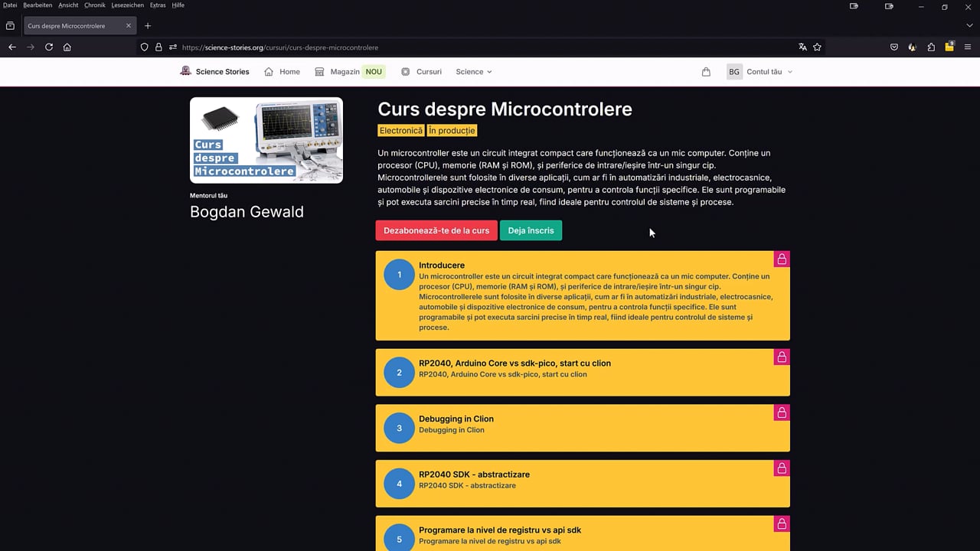The width and height of the screenshot is (980, 551).
Task: Open the Pocket save icon
Action: (893, 47)
